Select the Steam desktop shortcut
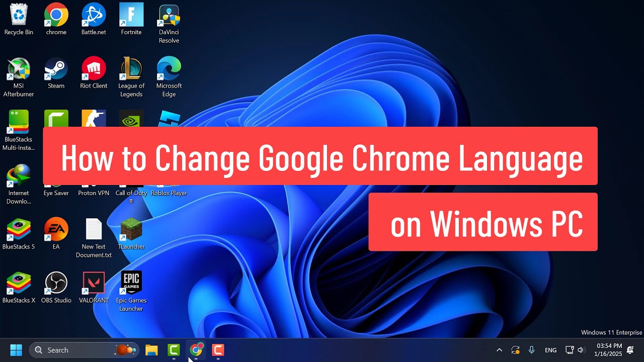Screen dimensions: 644x362 [56, 73]
